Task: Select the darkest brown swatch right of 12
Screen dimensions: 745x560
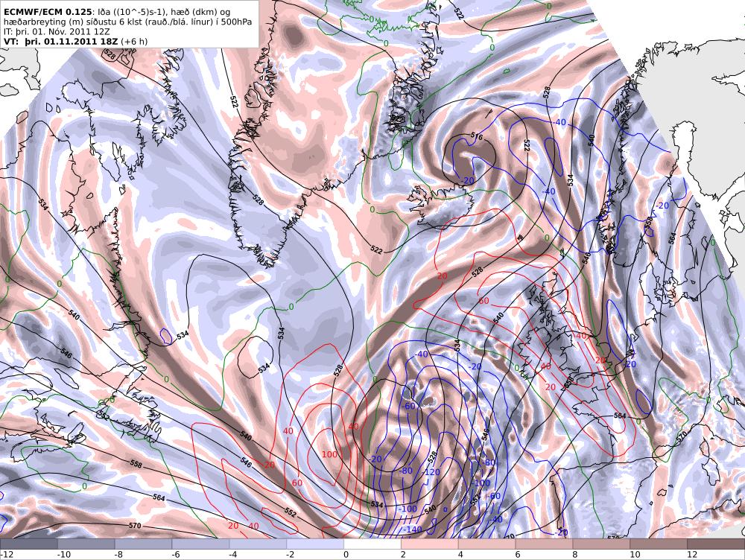Action: [716, 544]
